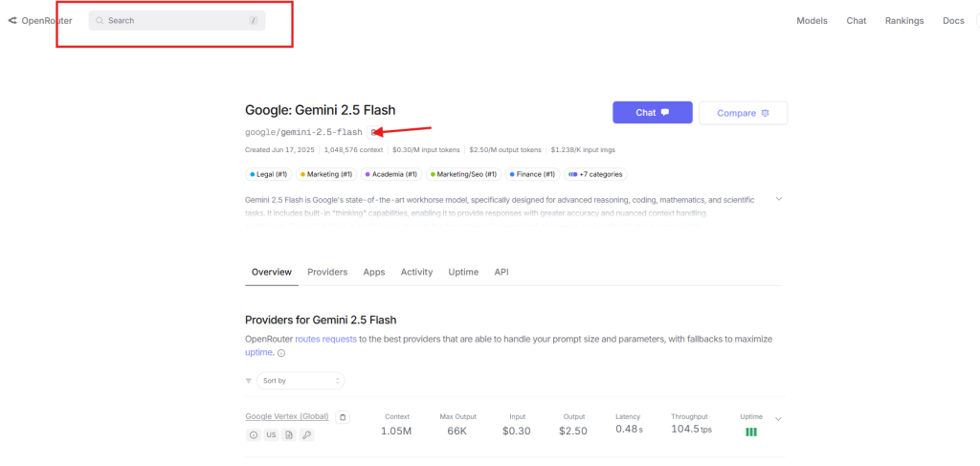Expand the model description chevron

pos(779,199)
